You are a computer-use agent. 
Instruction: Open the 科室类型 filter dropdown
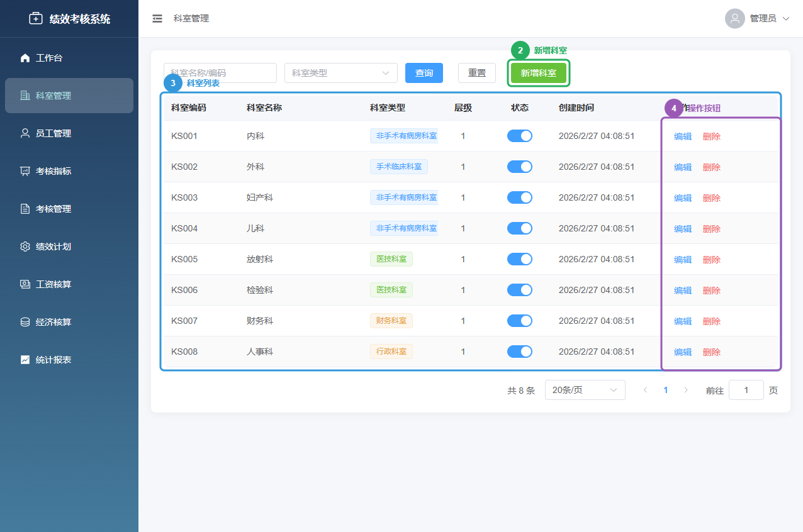[x=340, y=73]
